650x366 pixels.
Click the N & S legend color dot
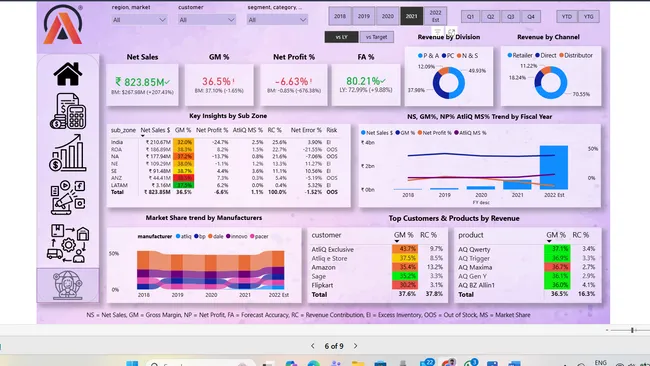click(459, 56)
